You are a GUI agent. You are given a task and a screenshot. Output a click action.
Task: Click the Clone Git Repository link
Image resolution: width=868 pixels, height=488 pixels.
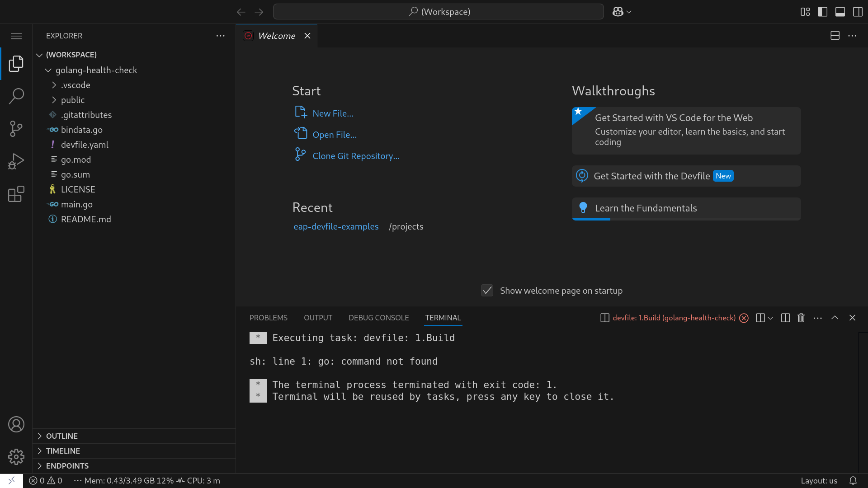(x=356, y=156)
